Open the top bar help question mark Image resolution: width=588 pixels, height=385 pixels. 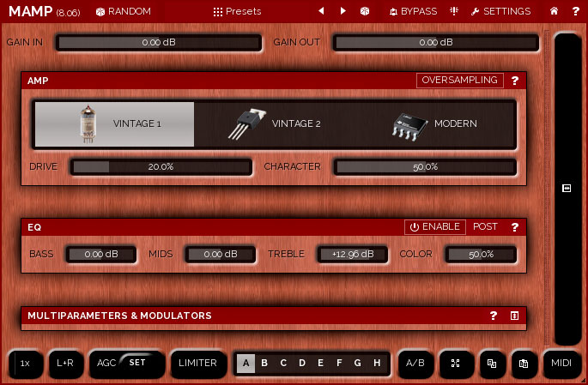coord(576,11)
